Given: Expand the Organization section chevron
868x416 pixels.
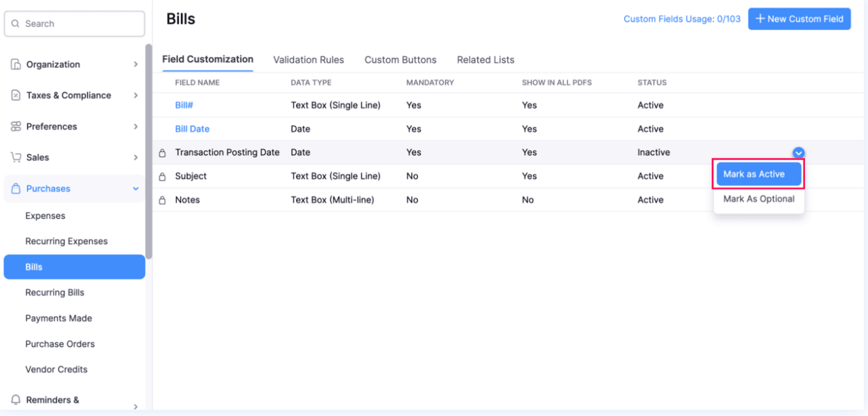Looking at the screenshot, I should 135,64.
